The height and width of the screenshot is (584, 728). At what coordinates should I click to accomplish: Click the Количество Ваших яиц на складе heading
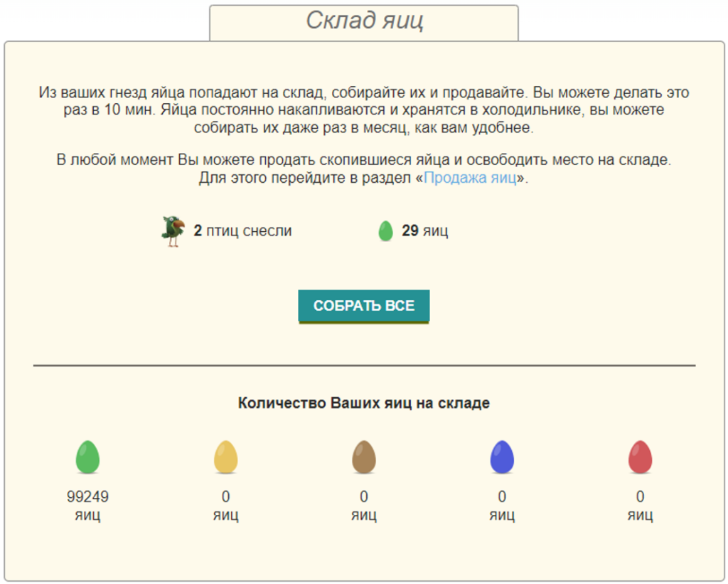pos(364,403)
